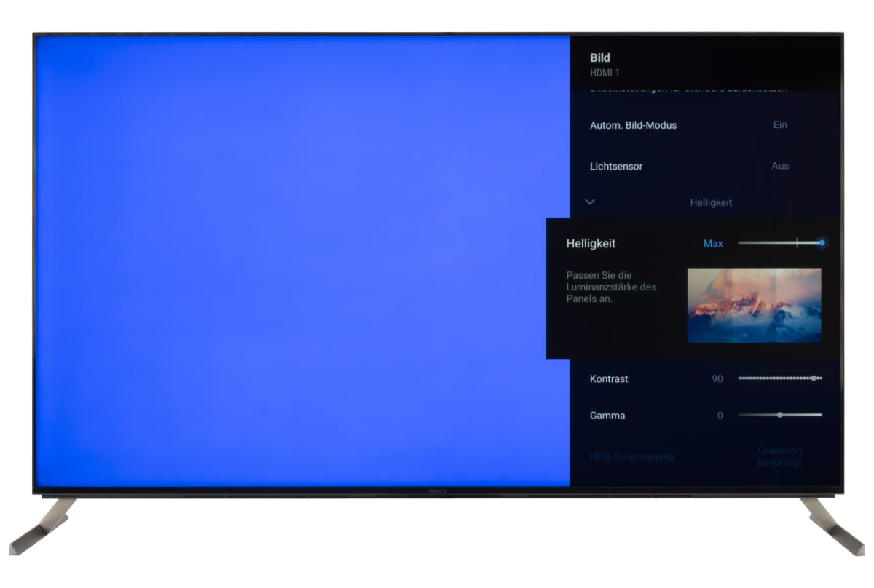This screenshot has width=874, height=588.
Task: Click the Helligkeit slider's blue handle
Action: point(822,243)
